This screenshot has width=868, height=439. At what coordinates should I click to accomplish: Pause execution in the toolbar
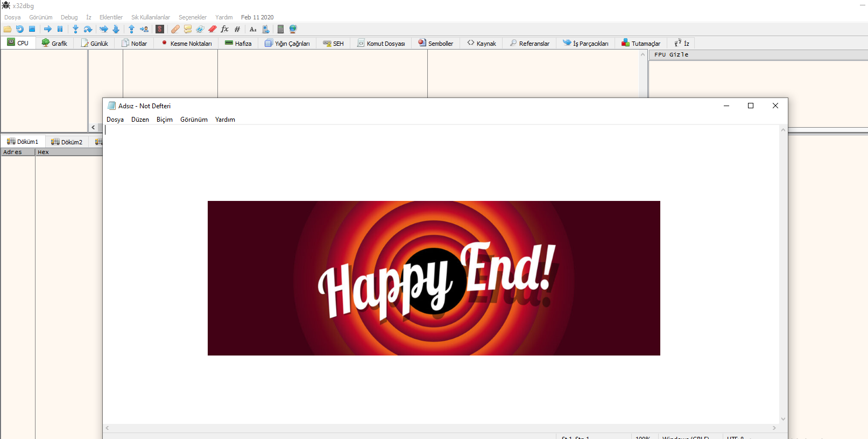(x=60, y=29)
